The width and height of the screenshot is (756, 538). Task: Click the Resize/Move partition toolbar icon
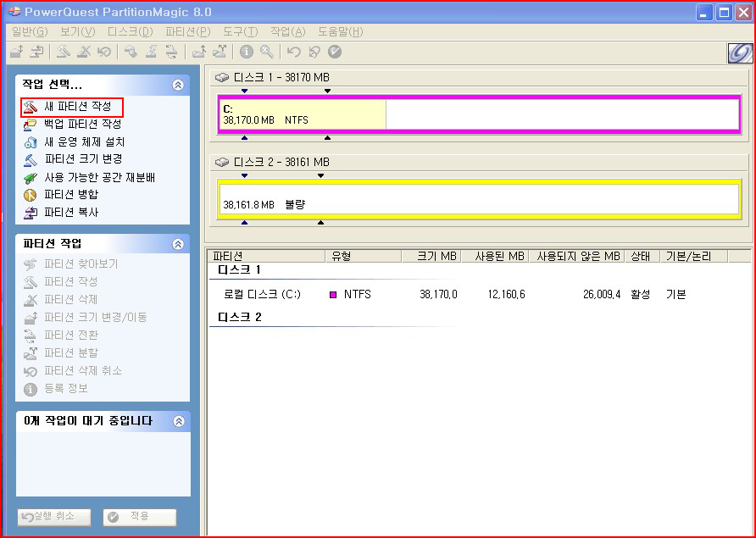click(17, 51)
